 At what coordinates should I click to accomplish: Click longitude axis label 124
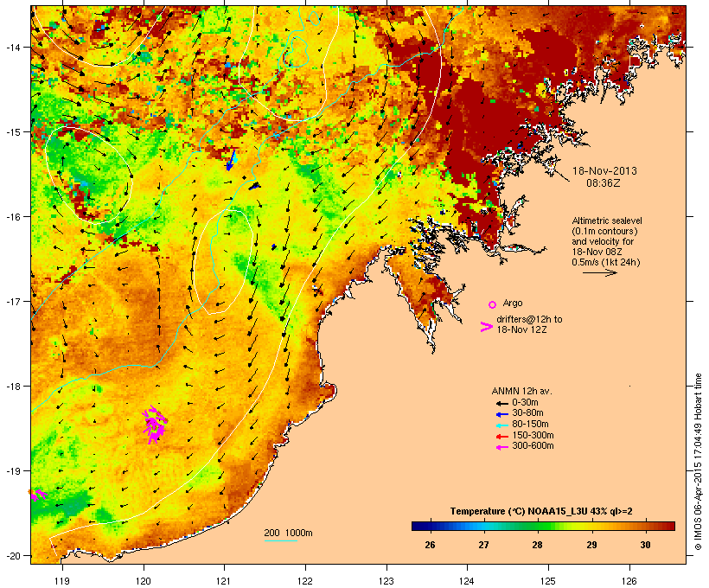tap(467, 581)
